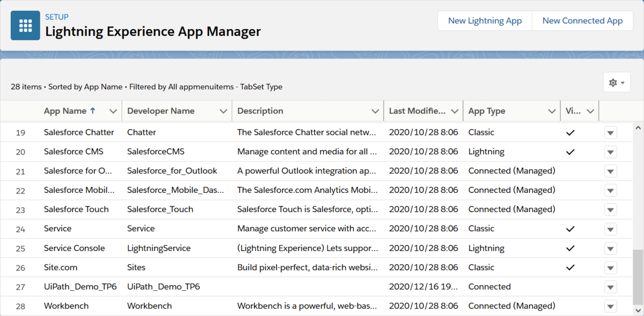Sort by Description column header
Image resolution: width=644 pixels, height=316 pixels.
(260, 111)
